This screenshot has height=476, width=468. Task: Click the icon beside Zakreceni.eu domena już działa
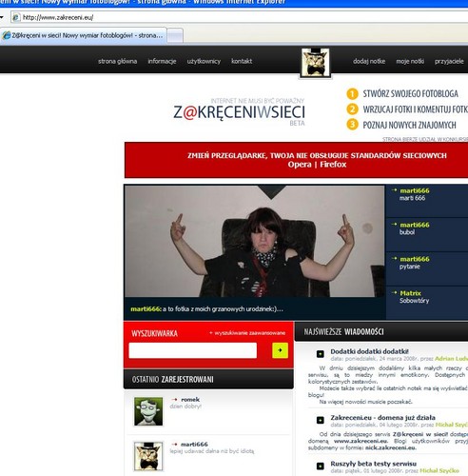[321, 420]
